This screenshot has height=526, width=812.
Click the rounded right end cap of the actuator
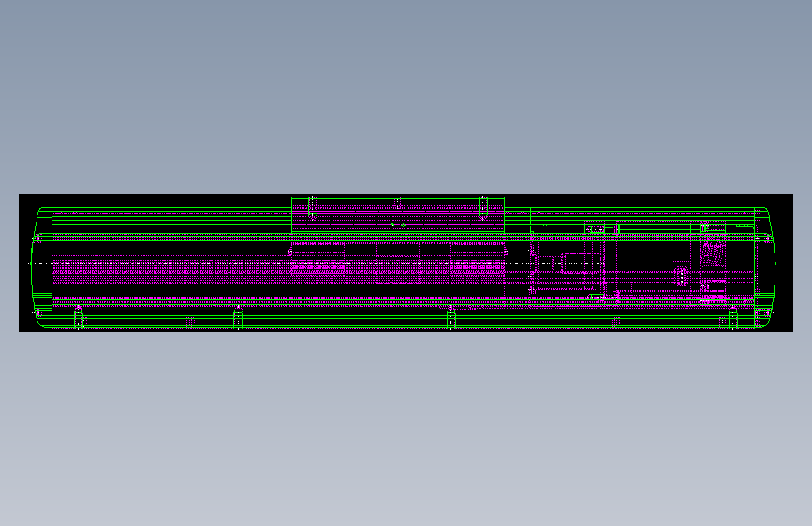coord(765,267)
